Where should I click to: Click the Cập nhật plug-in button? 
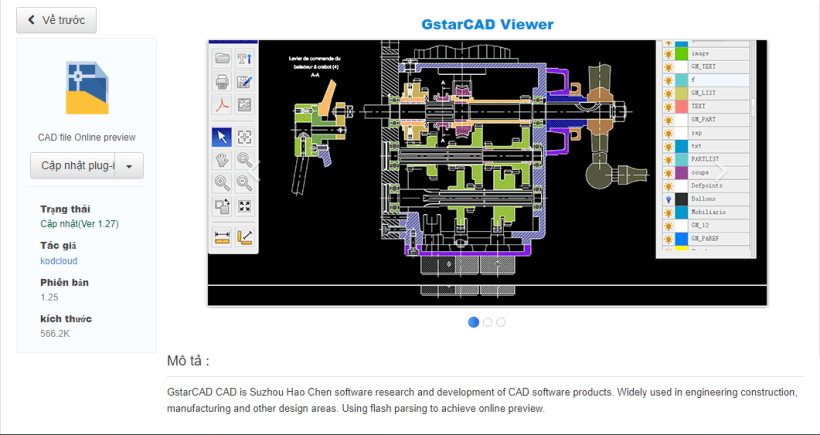pos(72,166)
